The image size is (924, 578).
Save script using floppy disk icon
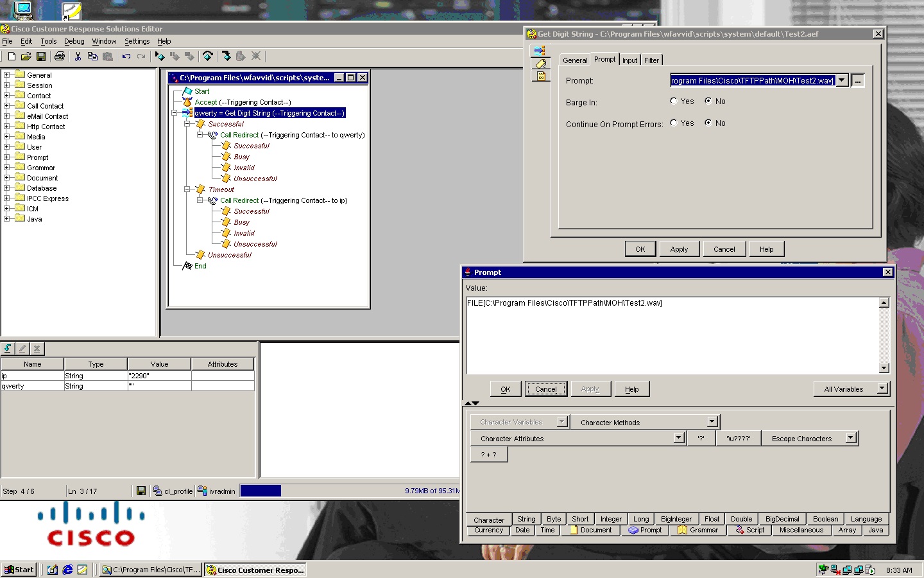pos(41,57)
